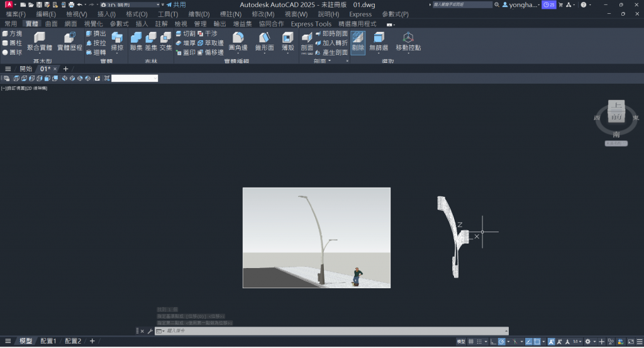Switch to the 配置1 layout tab
This screenshot has height=348, width=644.
48,341
